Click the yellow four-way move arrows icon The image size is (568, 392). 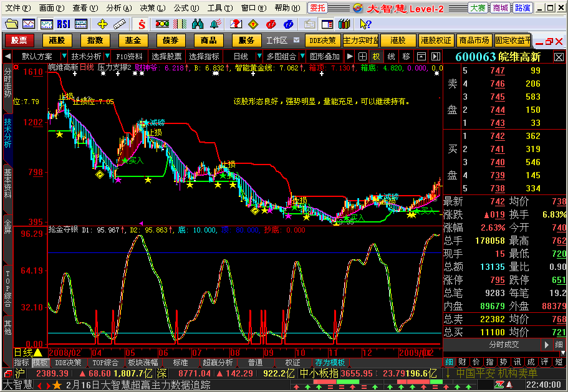(x=102, y=24)
